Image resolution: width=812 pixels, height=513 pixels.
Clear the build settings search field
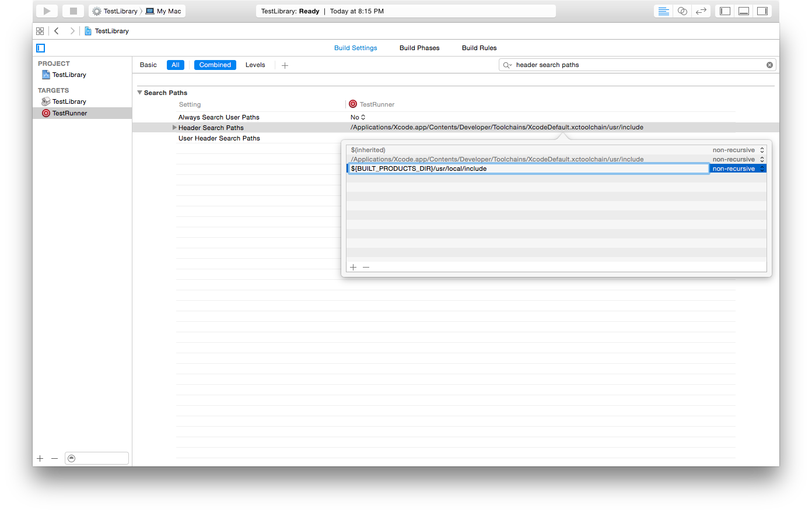[769, 65]
